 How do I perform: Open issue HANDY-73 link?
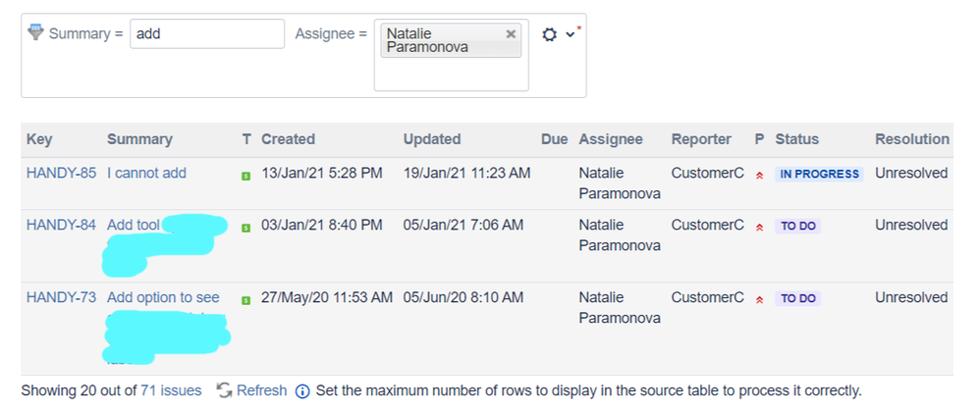coord(61,297)
